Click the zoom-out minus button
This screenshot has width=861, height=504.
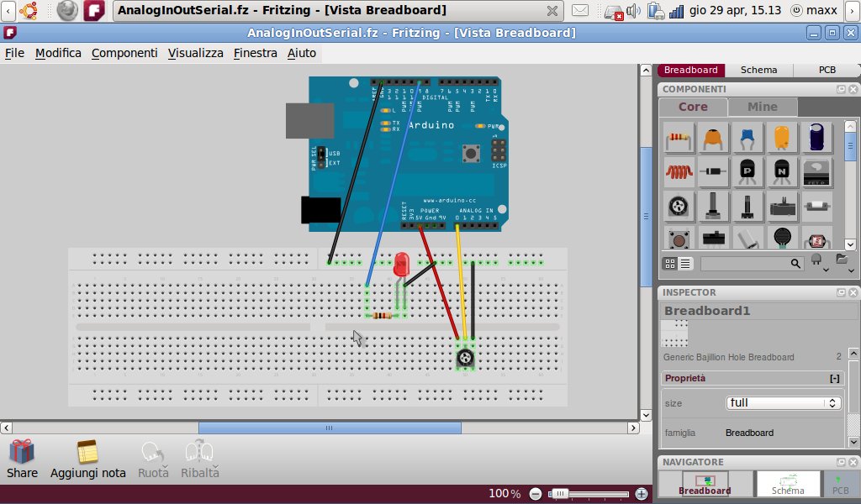click(536, 494)
